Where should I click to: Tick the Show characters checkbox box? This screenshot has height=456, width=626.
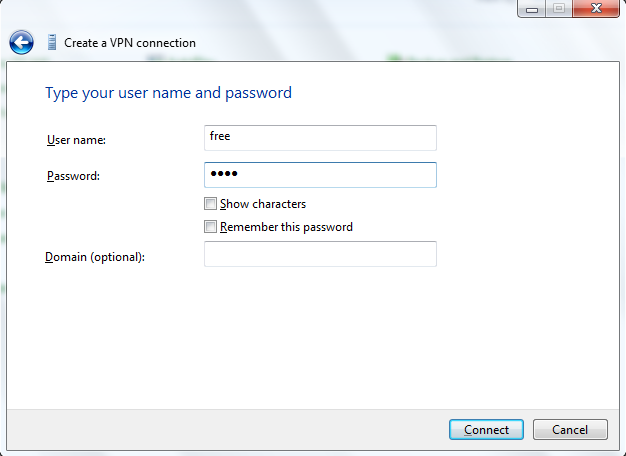tap(210, 204)
